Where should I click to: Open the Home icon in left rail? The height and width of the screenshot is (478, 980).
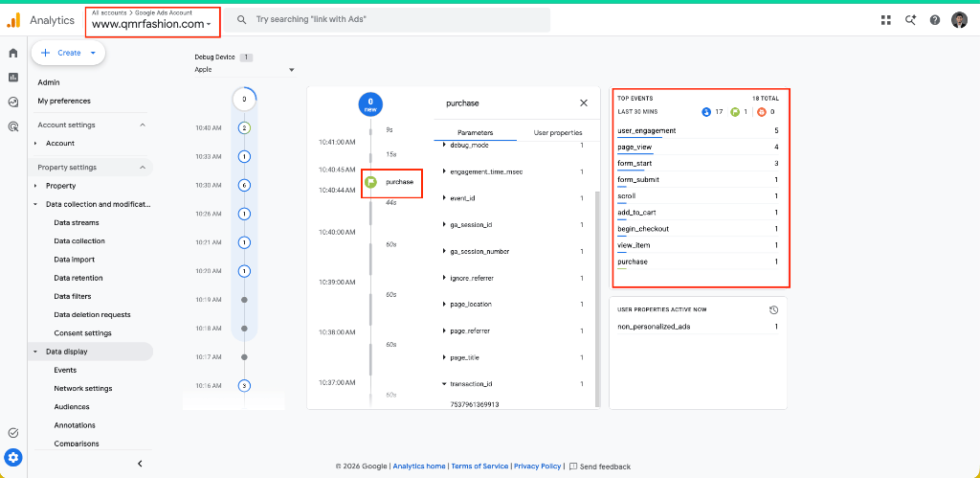(x=13, y=54)
